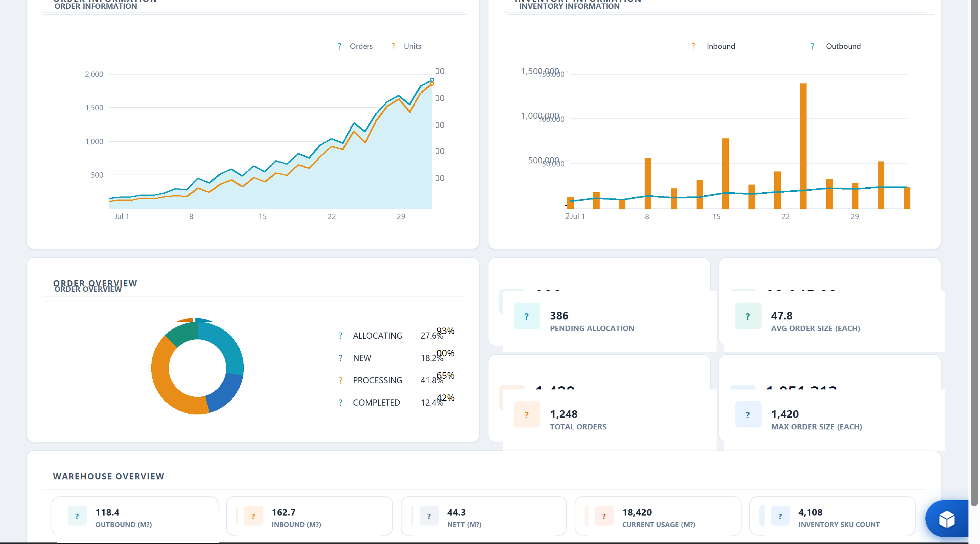This screenshot has width=980, height=544.
Task: Click the last data point on Orders line
Action: pos(432,80)
